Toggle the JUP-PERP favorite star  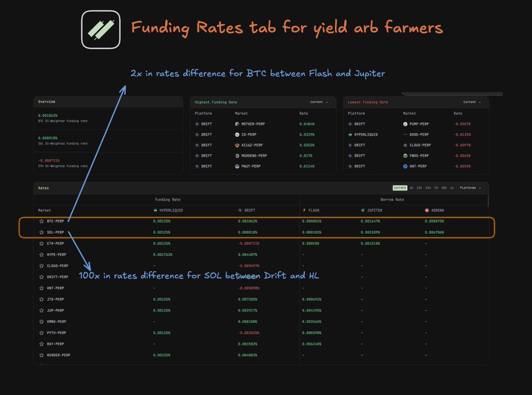click(41, 310)
